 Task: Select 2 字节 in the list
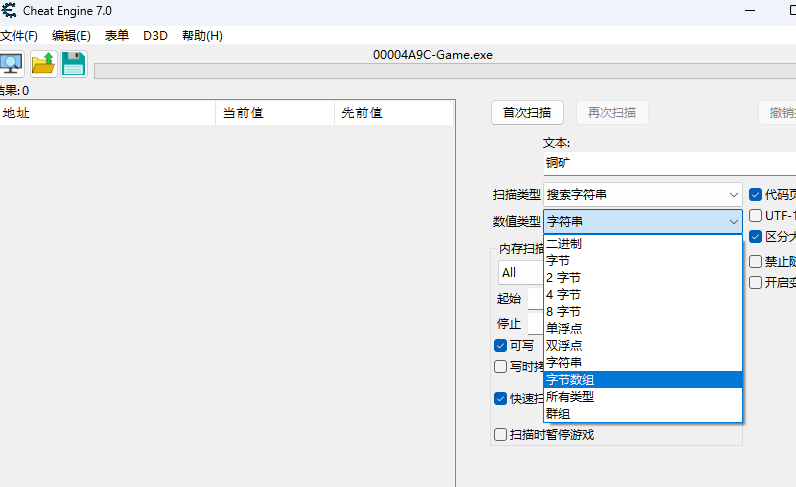[643, 278]
